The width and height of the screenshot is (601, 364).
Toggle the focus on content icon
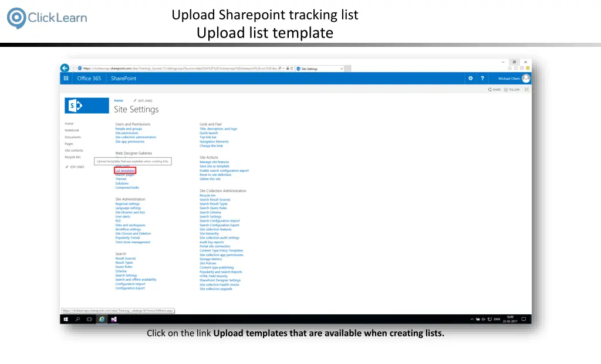click(x=526, y=89)
